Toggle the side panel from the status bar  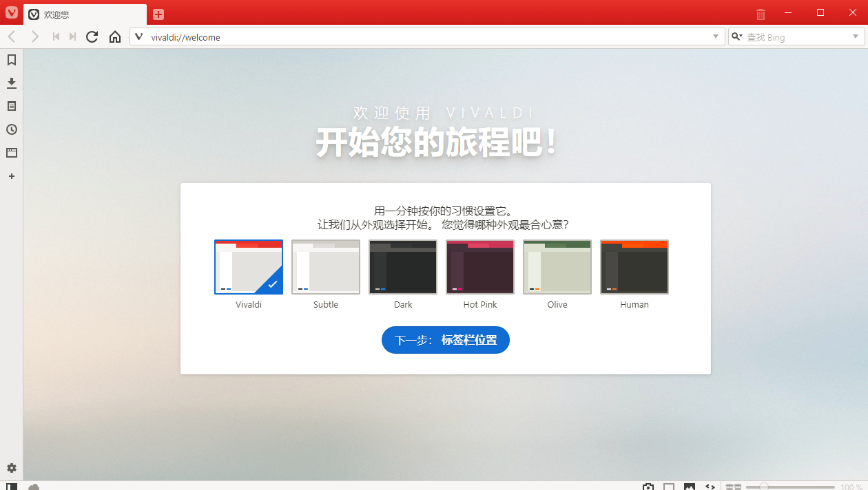[12, 487]
